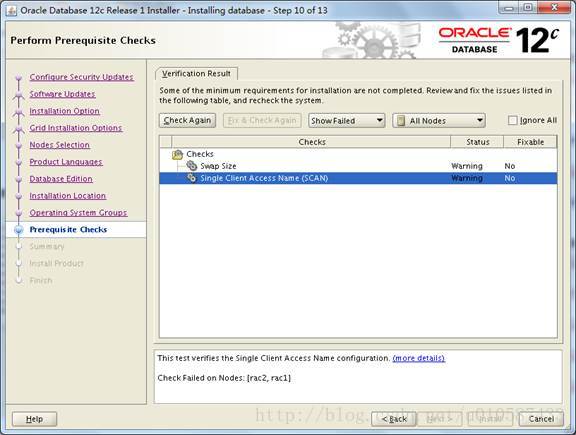The height and width of the screenshot is (435, 576).
Task: Click the All Nodes server icon
Action: (401, 121)
